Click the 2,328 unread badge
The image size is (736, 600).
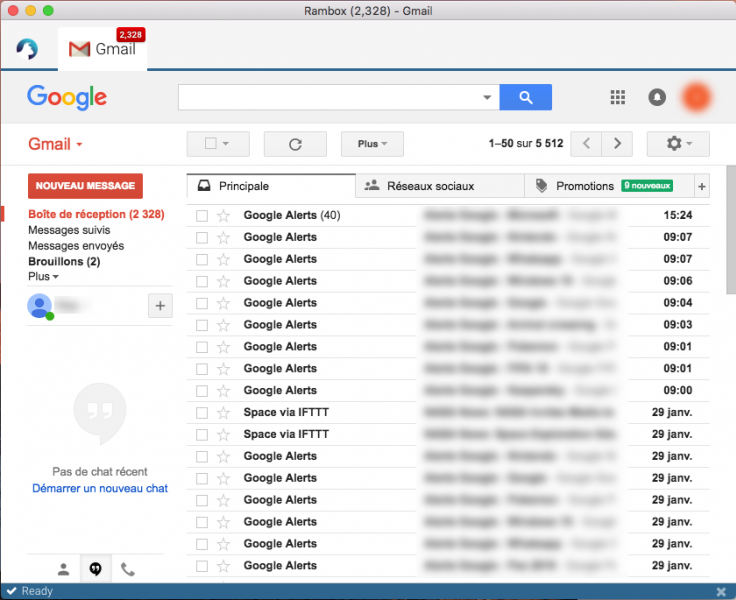130,35
